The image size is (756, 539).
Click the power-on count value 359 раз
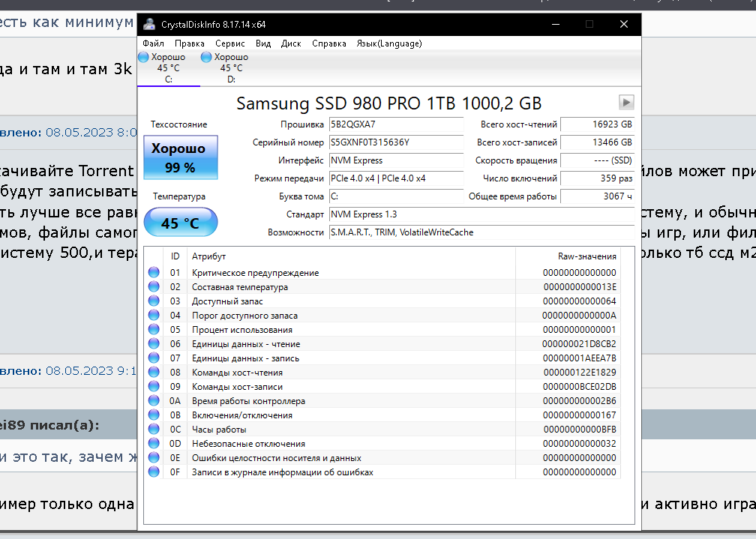[597, 178]
